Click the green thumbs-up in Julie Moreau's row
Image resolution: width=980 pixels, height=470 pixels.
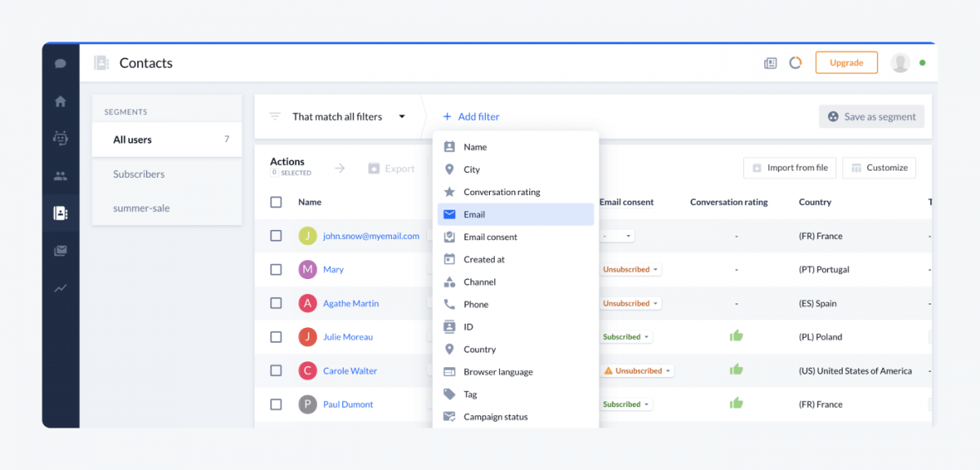coord(737,335)
